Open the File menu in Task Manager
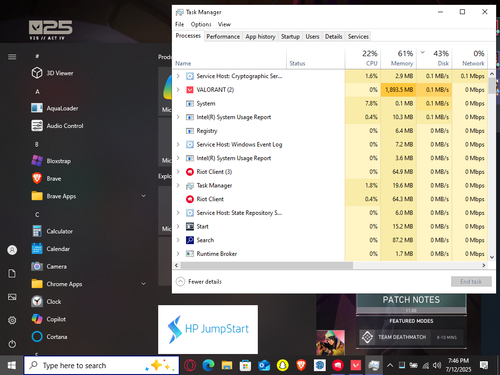The image size is (500, 375). click(x=179, y=24)
